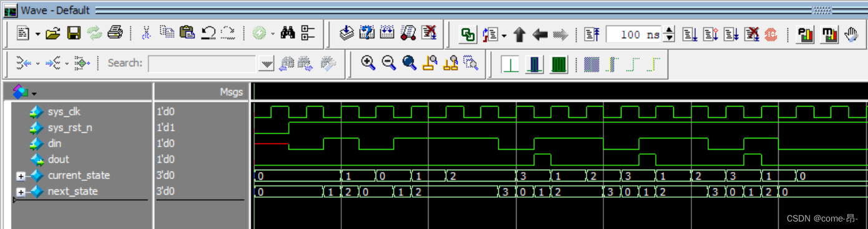
Task: Click the Find Previous Transition icon
Action: point(24,63)
